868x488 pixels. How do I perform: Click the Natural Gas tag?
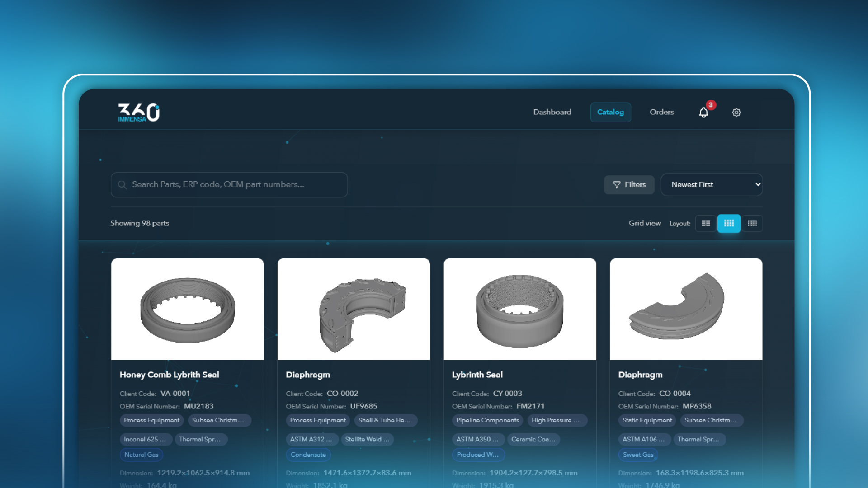tap(141, 455)
